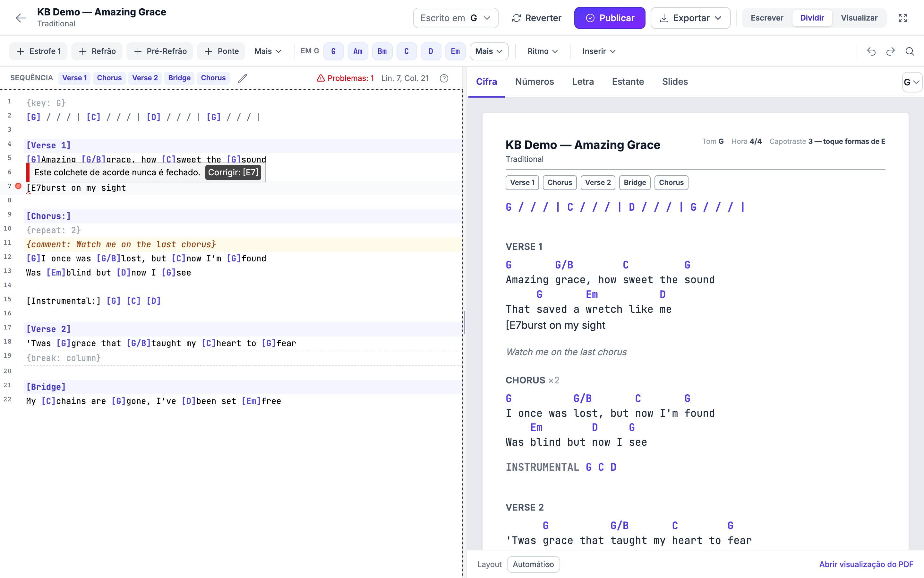Undo the last edit

871,51
